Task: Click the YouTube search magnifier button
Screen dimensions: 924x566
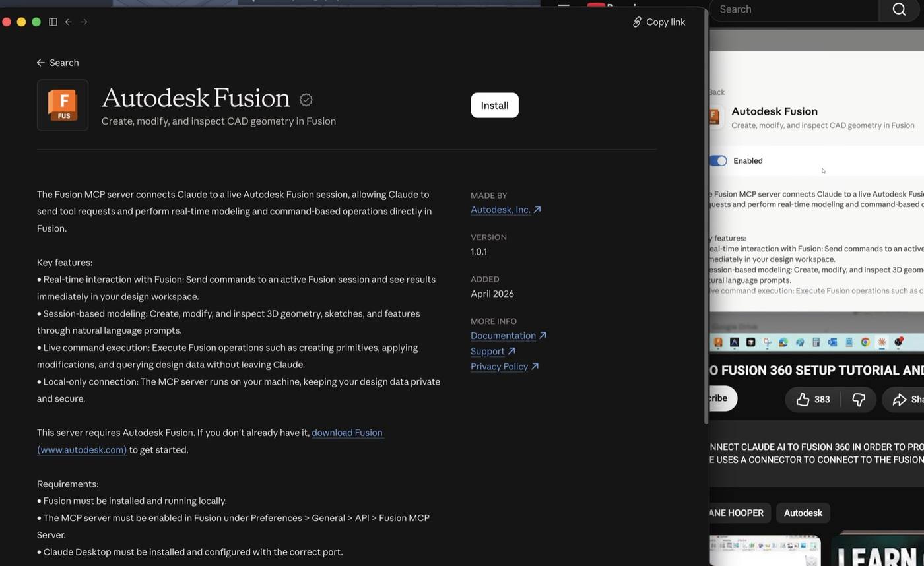Action: pyautogui.click(x=899, y=9)
